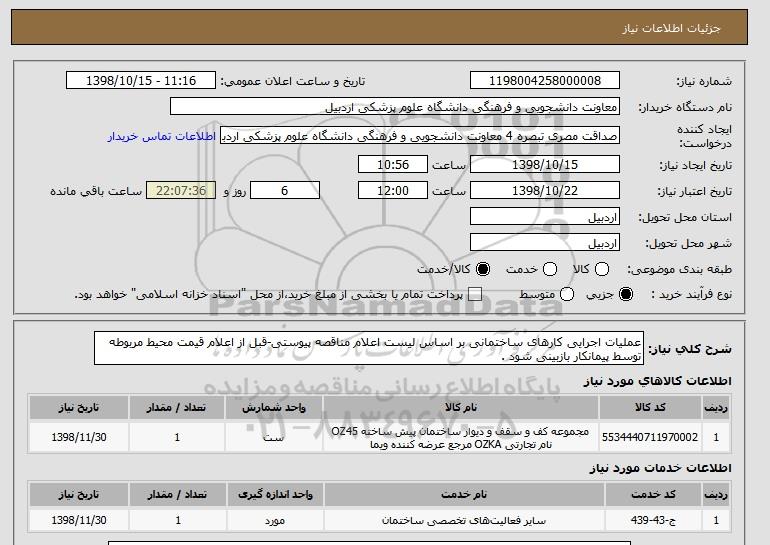770x545 pixels.
Task: Select the کالا radio button
Action: click(602, 269)
